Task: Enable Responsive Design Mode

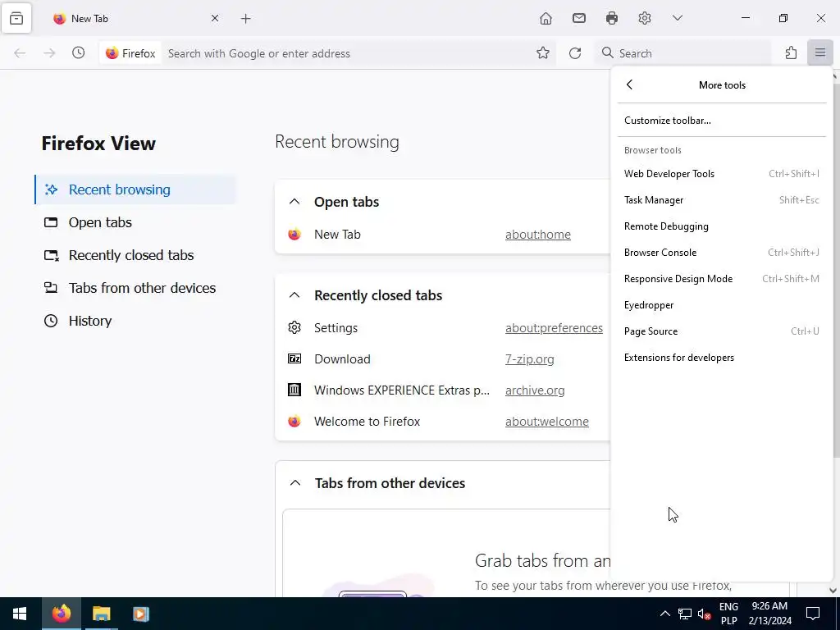Action: coord(722,279)
